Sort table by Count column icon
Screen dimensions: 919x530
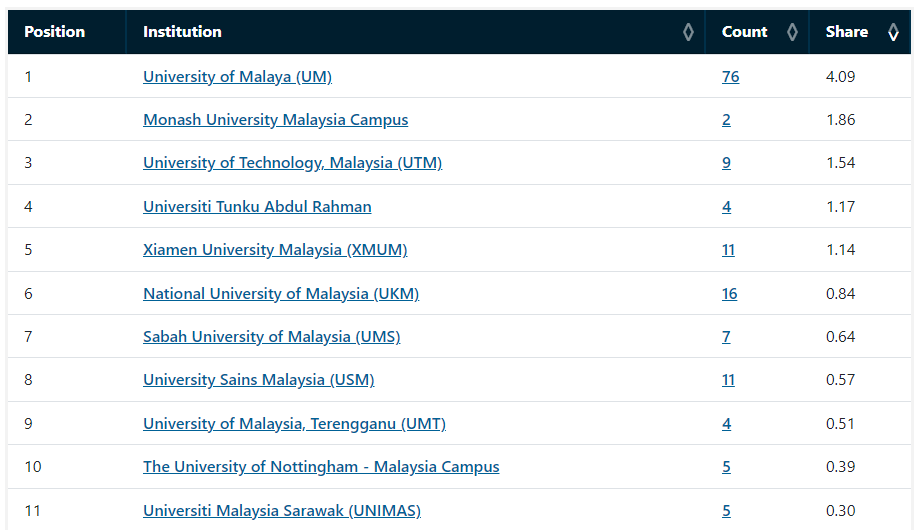click(792, 32)
